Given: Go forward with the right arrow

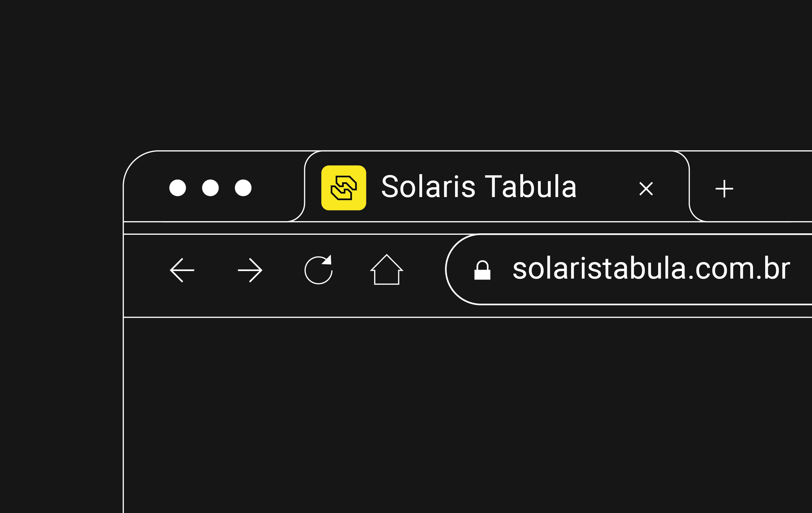Looking at the screenshot, I should [250, 270].
